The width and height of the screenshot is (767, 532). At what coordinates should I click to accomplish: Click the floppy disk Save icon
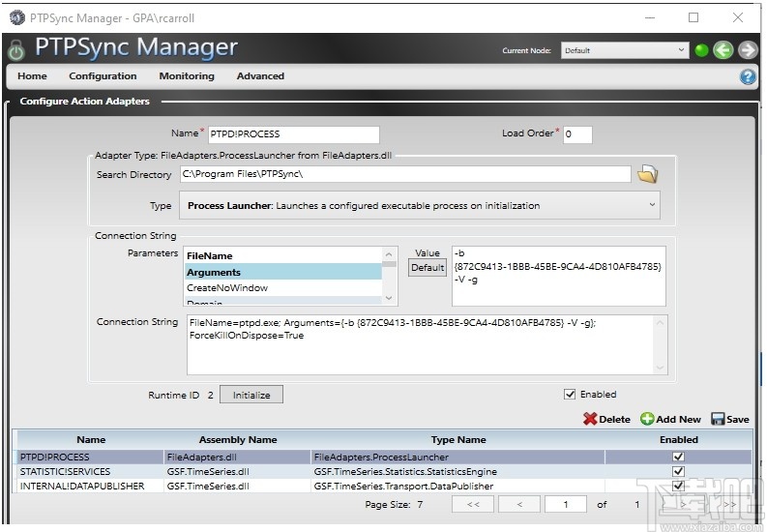coord(718,419)
